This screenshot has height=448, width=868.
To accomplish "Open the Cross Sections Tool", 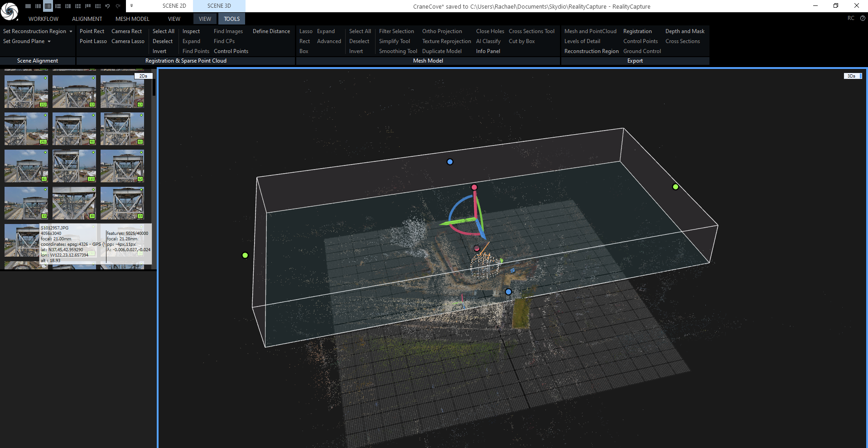I will tap(531, 31).
